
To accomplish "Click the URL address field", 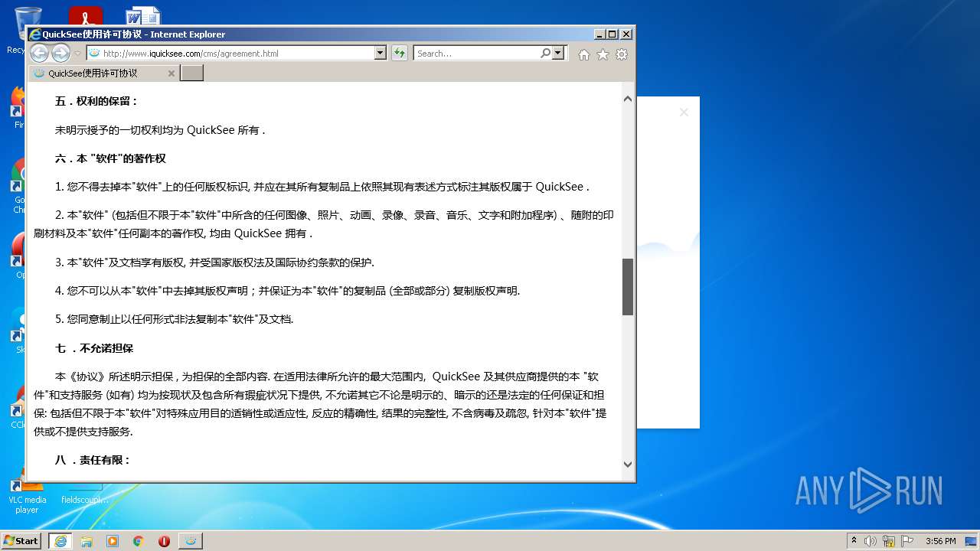I will (x=230, y=53).
